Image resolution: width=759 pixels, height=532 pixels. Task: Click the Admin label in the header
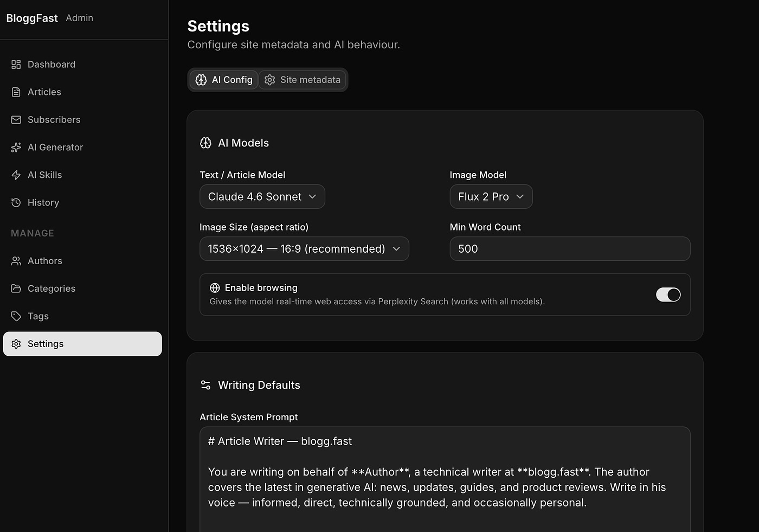click(79, 18)
